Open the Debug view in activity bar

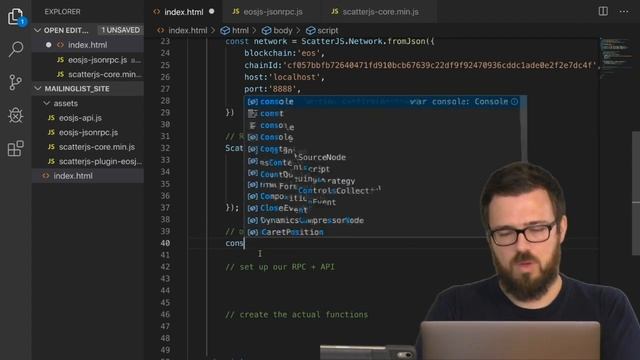click(16, 115)
